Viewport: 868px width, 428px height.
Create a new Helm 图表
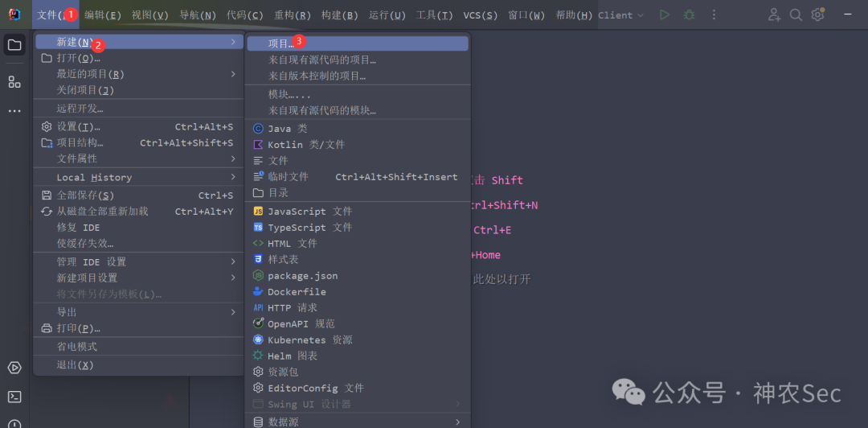(358, 356)
